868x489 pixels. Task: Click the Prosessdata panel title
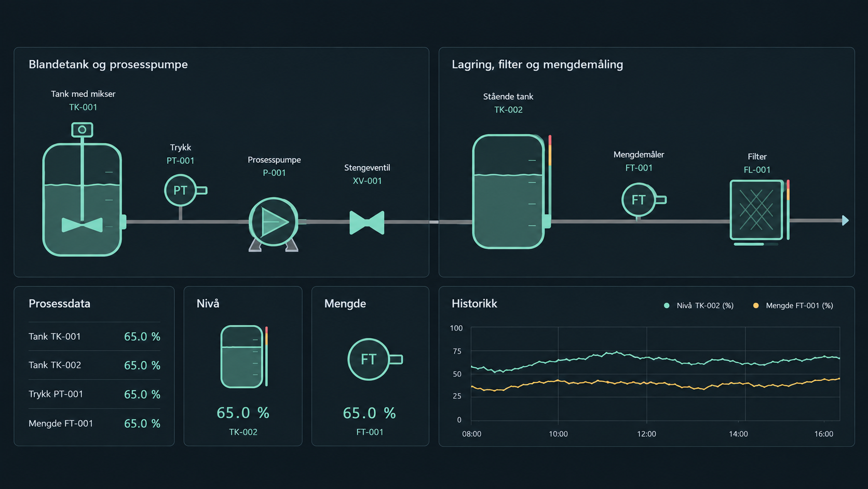pyautogui.click(x=59, y=303)
